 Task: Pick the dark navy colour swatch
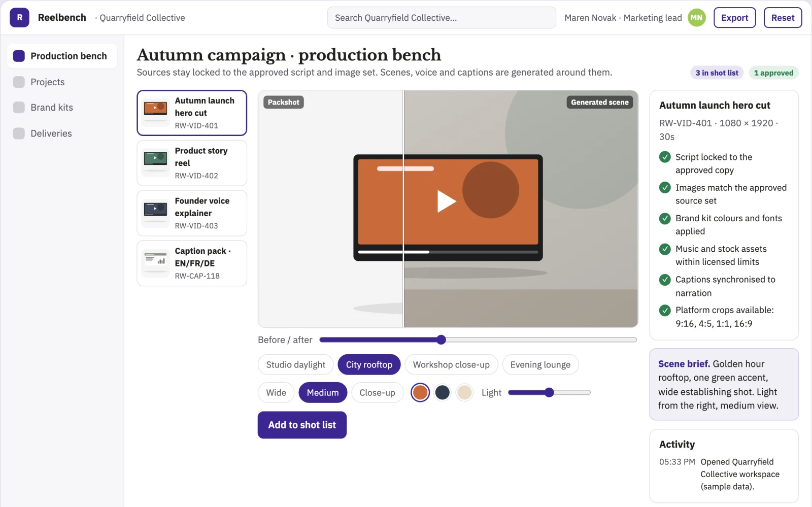(443, 392)
